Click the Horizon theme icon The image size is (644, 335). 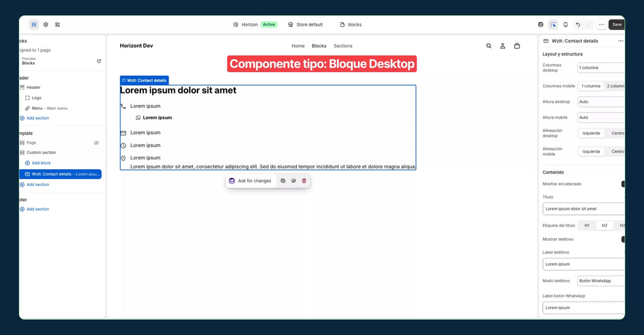click(236, 25)
